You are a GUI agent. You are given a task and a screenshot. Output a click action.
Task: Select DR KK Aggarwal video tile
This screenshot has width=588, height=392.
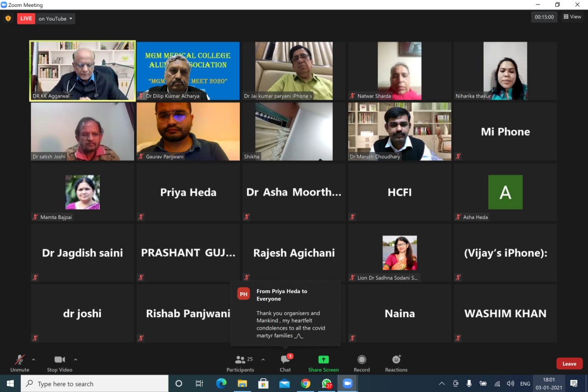(83, 71)
